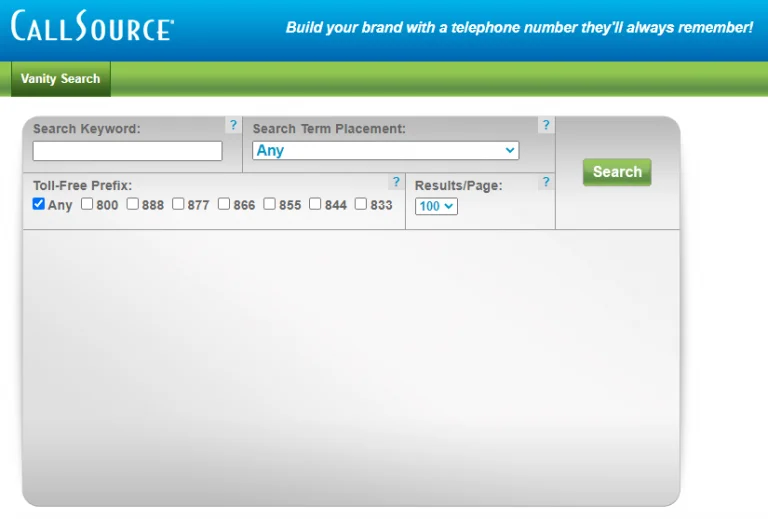This screenshot has height=519, width=768.
Task: Expand the Search Term Placement dropdown
Action: point(385,150)
